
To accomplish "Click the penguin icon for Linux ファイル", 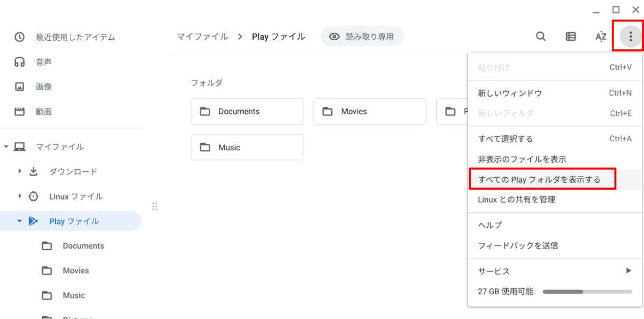I will click(33, 196).
